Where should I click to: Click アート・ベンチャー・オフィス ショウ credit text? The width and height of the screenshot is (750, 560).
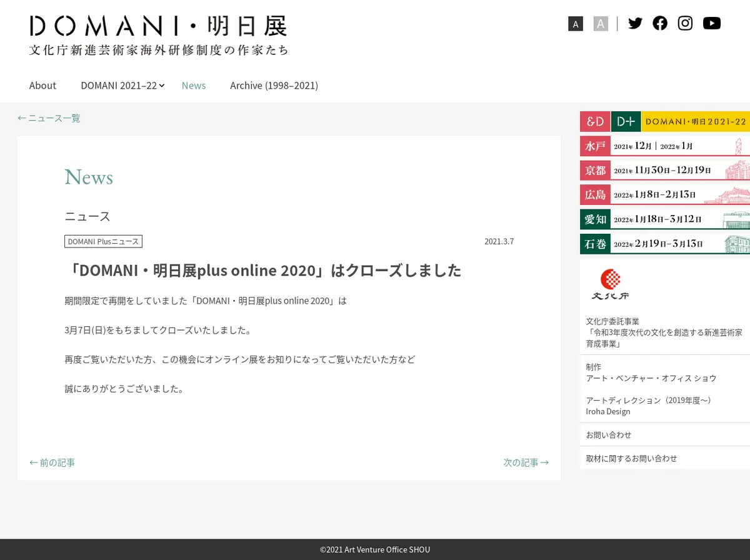point(651,378)
